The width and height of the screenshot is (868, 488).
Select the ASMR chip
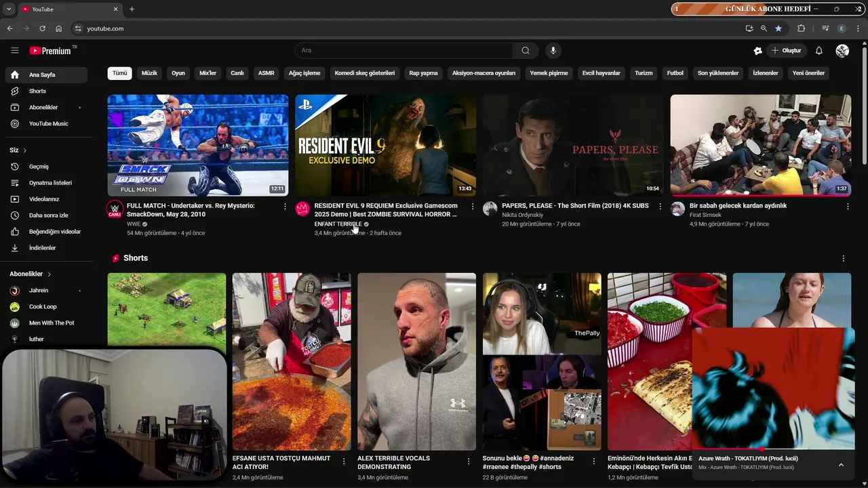[267, 73]
